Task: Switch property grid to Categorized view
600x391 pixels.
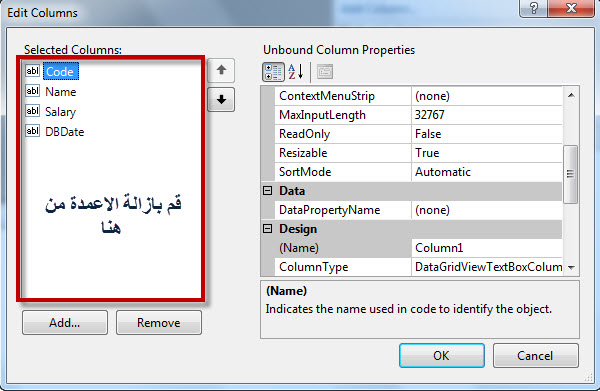Action: tap(273, 72)
